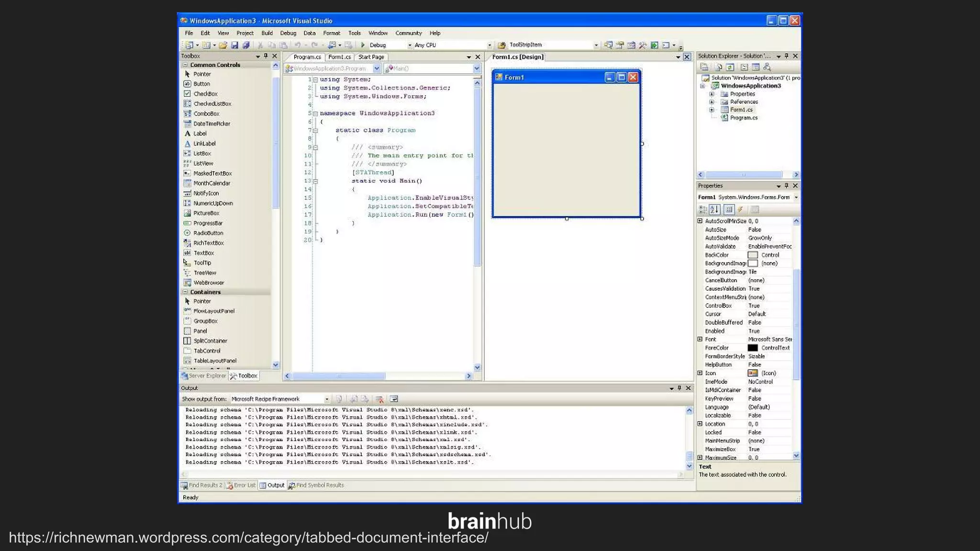Open the Show output from combo box

(x=327, y=399)
